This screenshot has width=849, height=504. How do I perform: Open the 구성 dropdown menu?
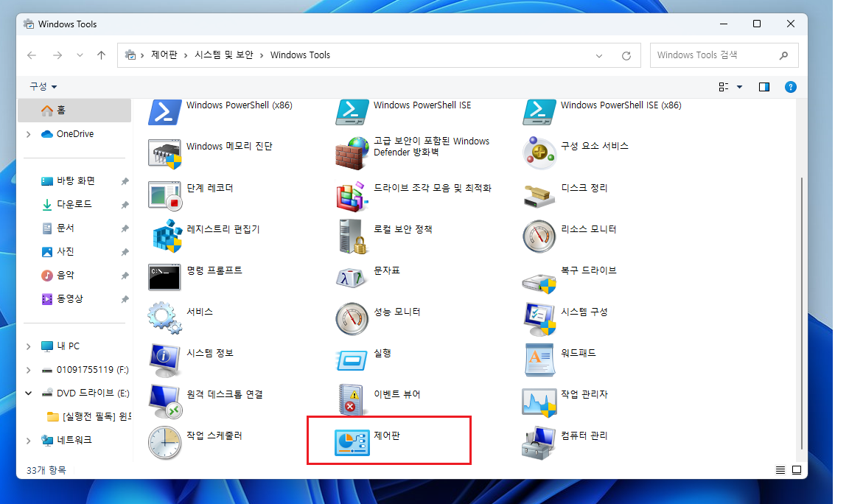point(43,87)
